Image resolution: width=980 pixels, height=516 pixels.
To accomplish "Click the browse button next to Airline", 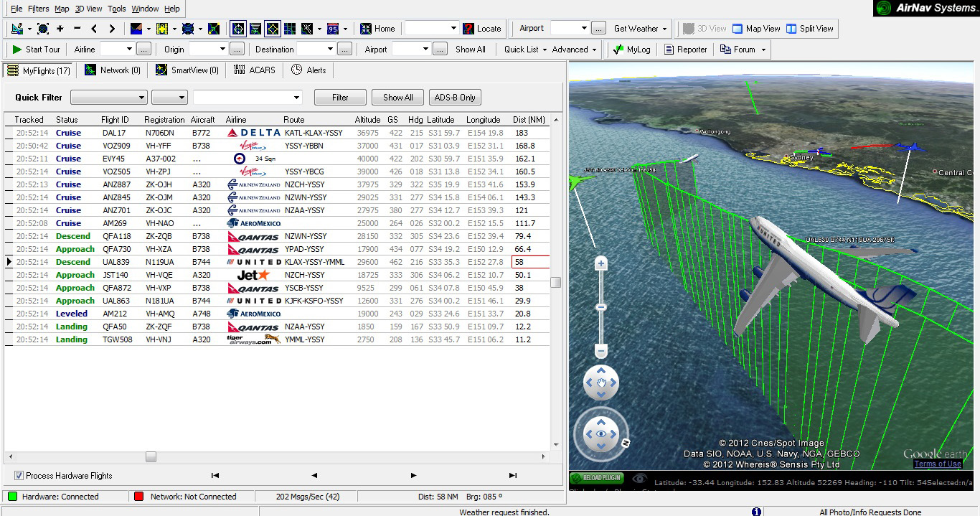I will [143, 50].
